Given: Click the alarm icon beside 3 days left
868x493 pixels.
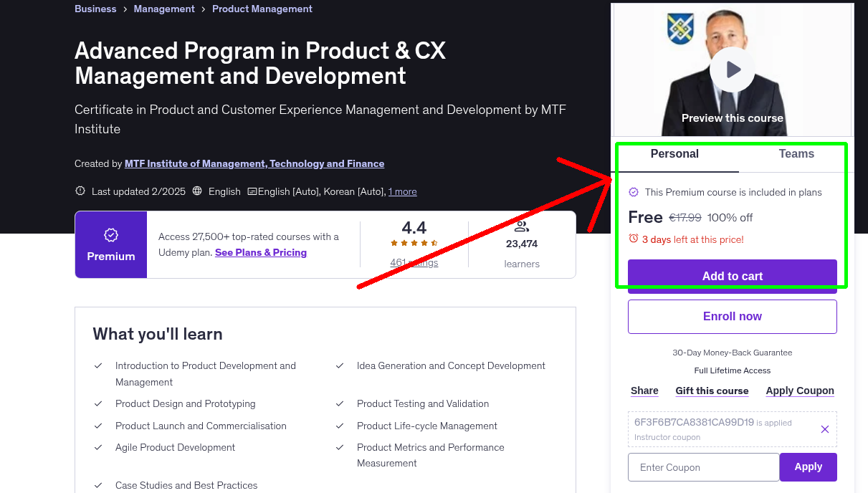Looking at the screenshot, I should [x=634, y=239].
